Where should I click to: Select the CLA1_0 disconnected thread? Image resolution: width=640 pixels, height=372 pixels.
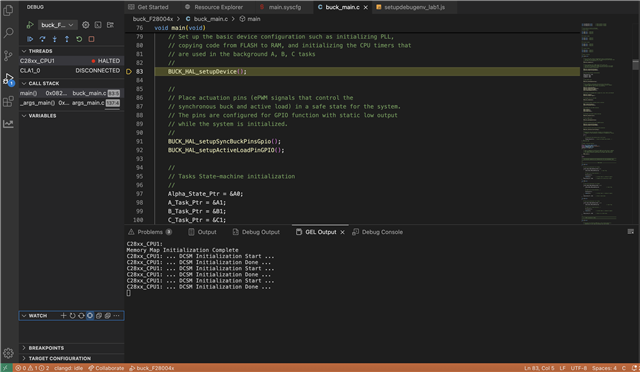pos(71,71)
